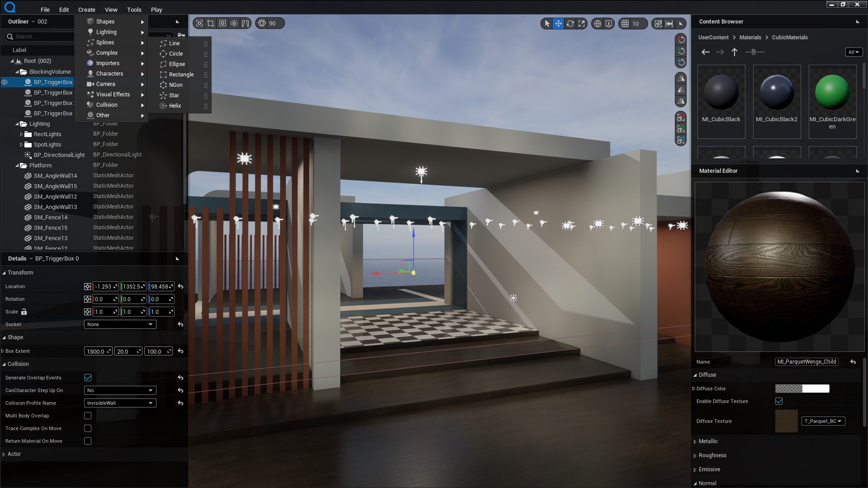
Task: Click the surface snapping icon in toolbar
Action: [609, 23]
